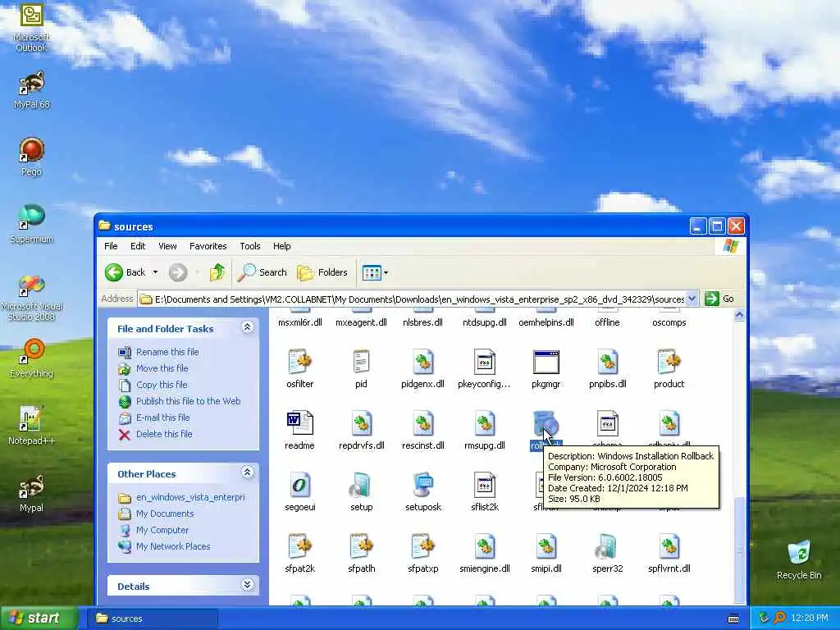Viewport: 840px width, 630px height.
Task: Click Publish this file to the Web
Action: (x=188, y=401)
